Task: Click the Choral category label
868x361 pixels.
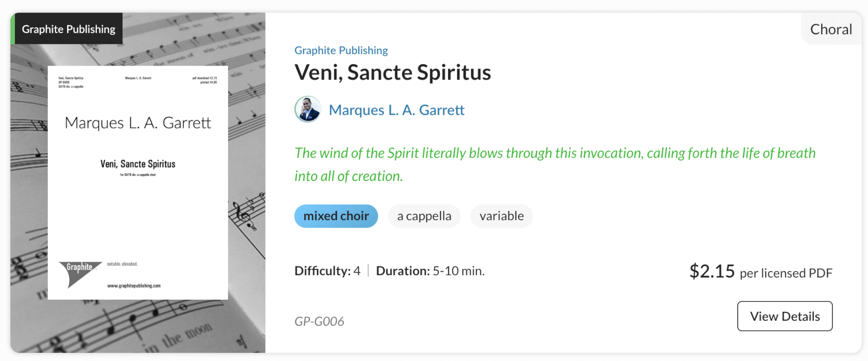Action: [831, 29]
